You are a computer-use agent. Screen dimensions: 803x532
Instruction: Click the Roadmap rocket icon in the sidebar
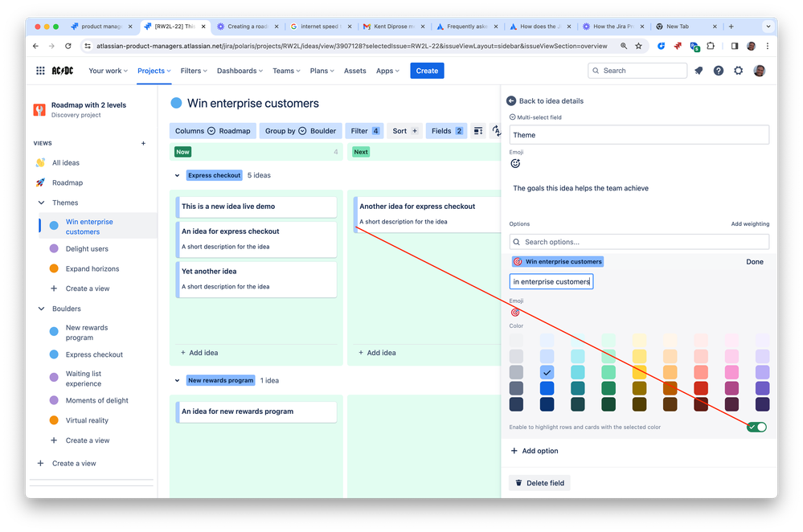pos(40,182)
